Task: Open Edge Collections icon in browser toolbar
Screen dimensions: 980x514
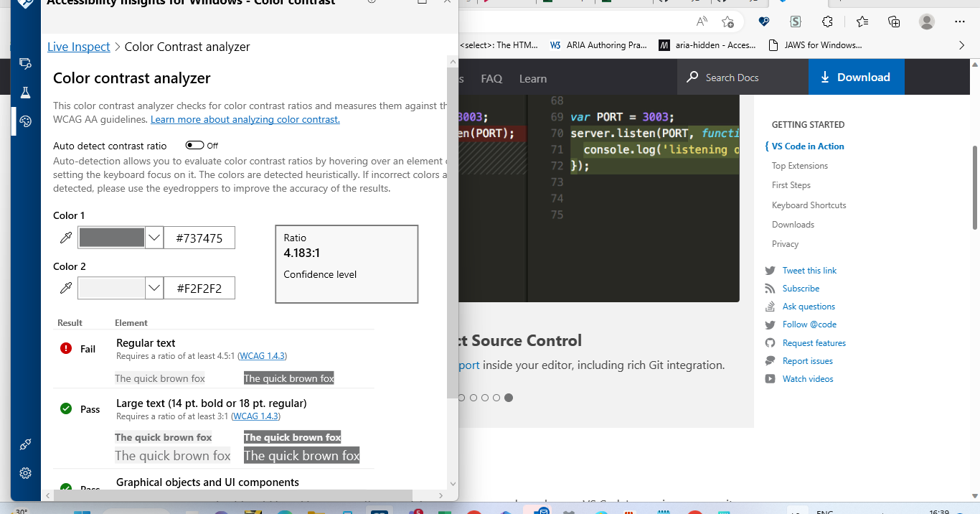Action: (x=893, y=22)
